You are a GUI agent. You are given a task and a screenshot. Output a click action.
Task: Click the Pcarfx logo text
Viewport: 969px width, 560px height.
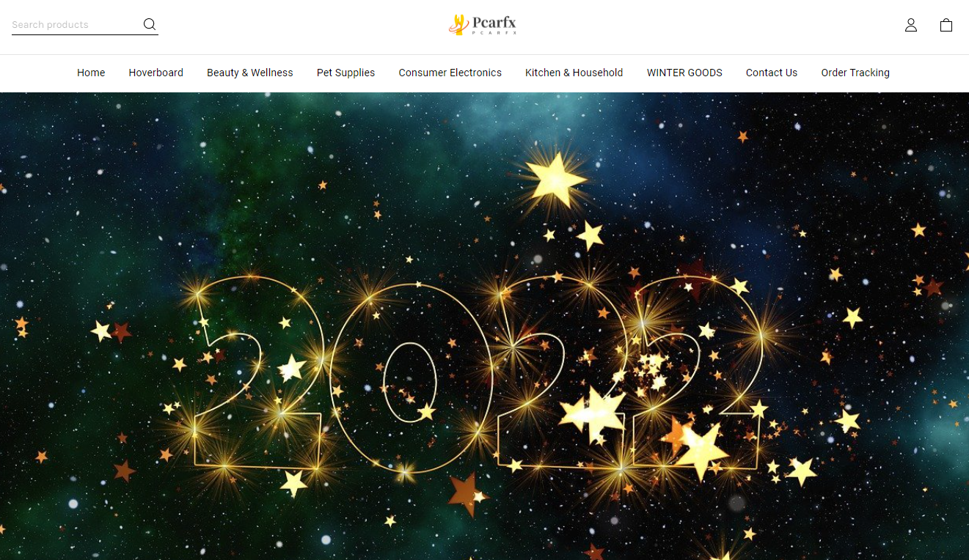point(495,23)
